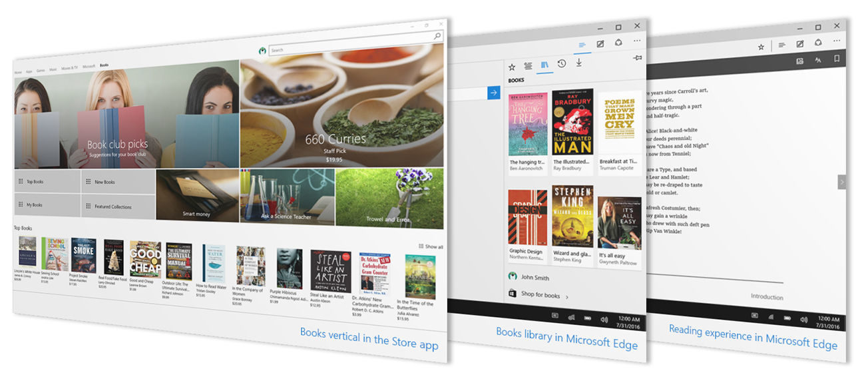
Task: Open Poems That Make Grown Men Cry
Action: click(x=620, y=131)
